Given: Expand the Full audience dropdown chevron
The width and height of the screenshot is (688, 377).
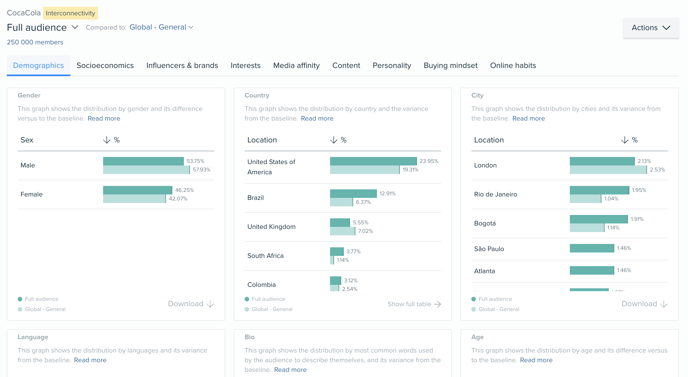Looking at the screenshot, I should pyautogui.click(x=75, y=27).
